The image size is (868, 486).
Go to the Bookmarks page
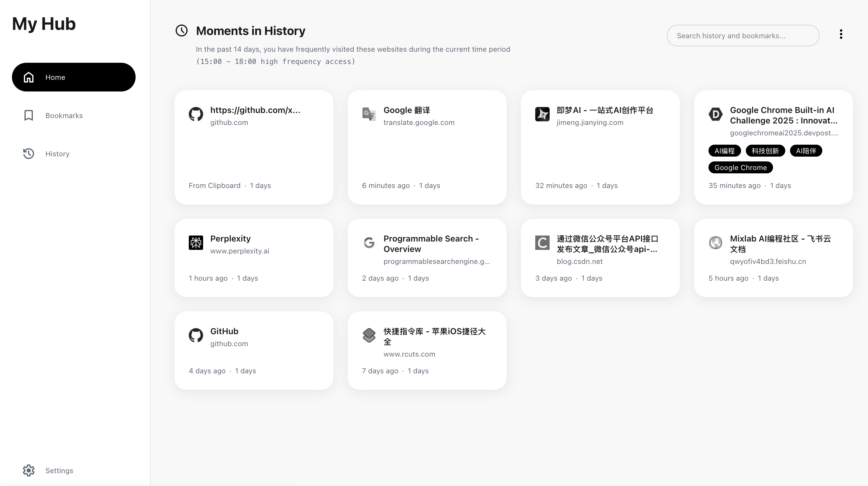tap(64, 116)
